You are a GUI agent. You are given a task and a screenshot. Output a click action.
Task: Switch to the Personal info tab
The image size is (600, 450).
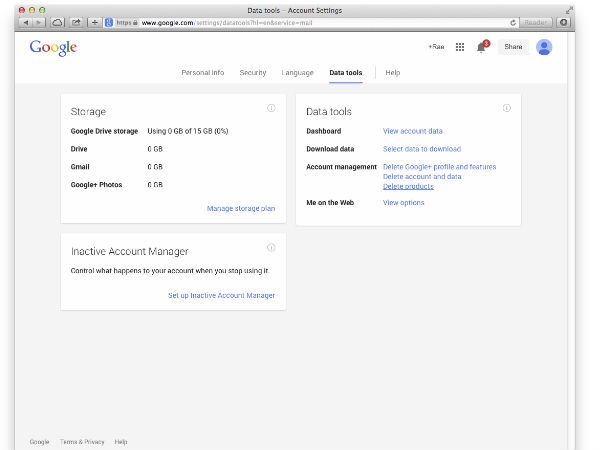pyautogui.click(x=203, y=72)
